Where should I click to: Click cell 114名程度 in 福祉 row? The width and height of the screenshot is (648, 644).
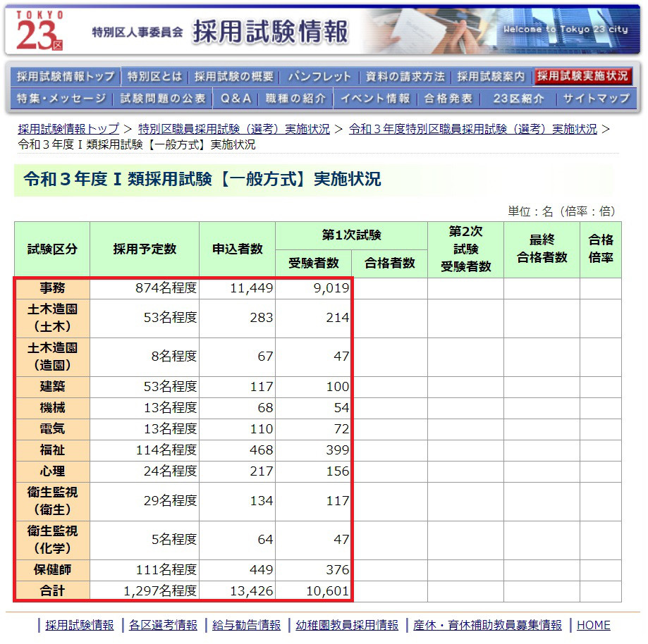[x=145, y=450]
